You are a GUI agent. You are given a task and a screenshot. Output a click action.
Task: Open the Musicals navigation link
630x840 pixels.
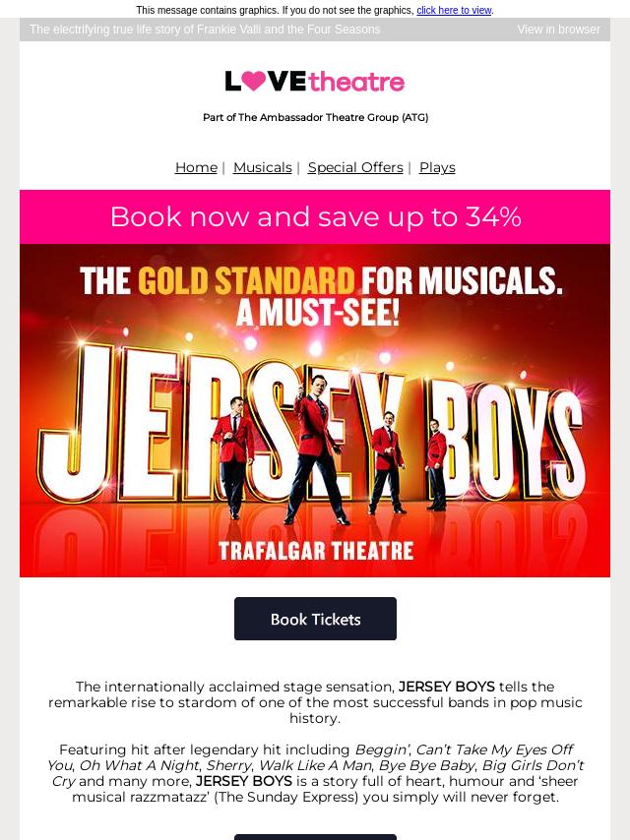[263, 167]
